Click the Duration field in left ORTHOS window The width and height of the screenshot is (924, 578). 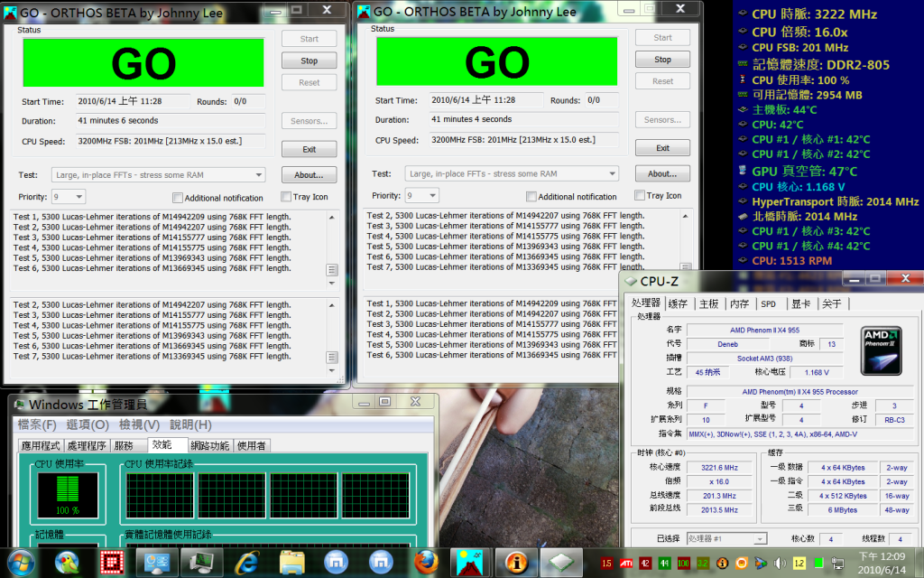tap(170, 121)
